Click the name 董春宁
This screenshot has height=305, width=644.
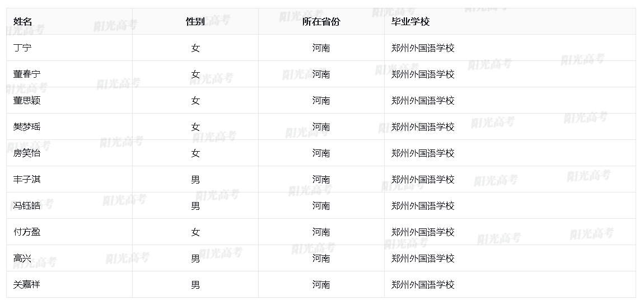[x=27, y=74]
